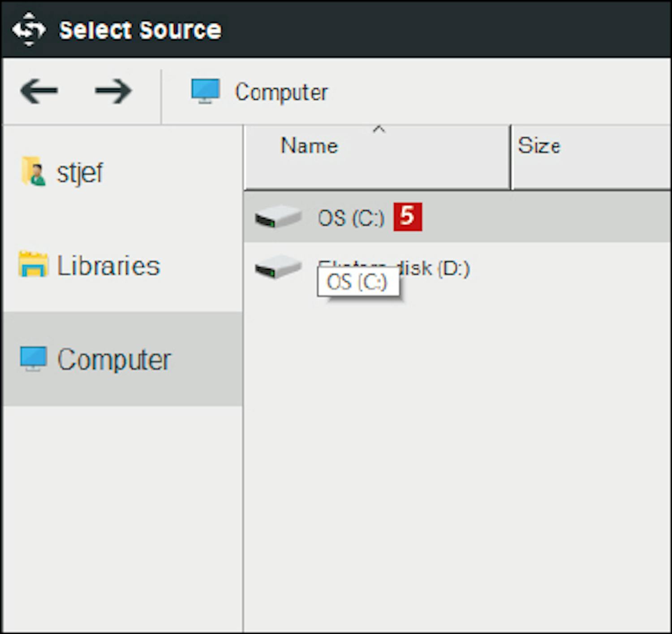The image size is (672, 634).
Task: Sort the list by the Name column
Action: pos(309,146)
